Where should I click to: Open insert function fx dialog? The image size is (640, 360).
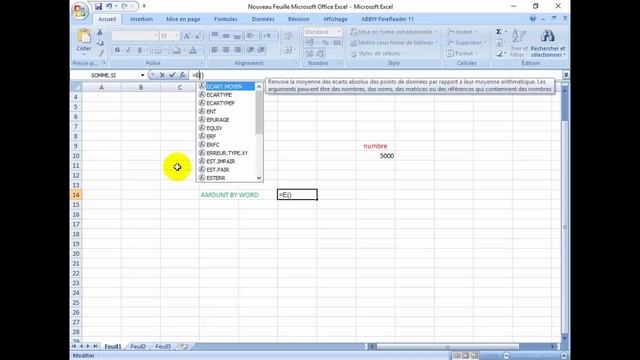[x=182, y=75]
